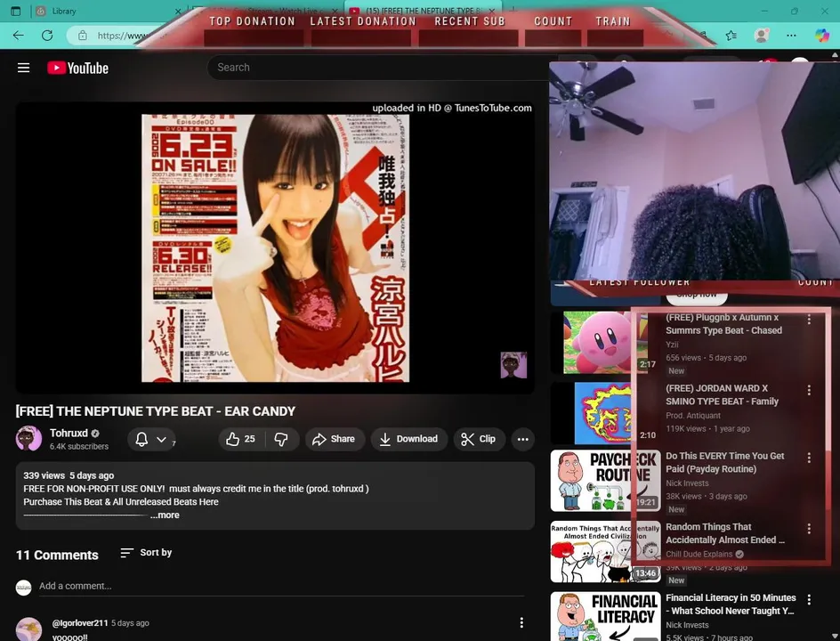Viewport: 840px width, 641px height.
Task: Reload the page with the refresh icon
Action: click(x=47, y=36)
